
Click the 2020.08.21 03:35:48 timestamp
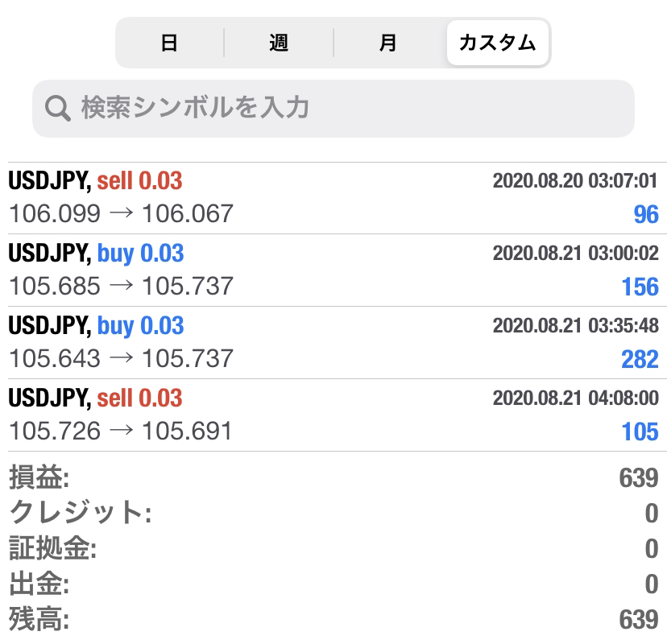click(575, 326)
